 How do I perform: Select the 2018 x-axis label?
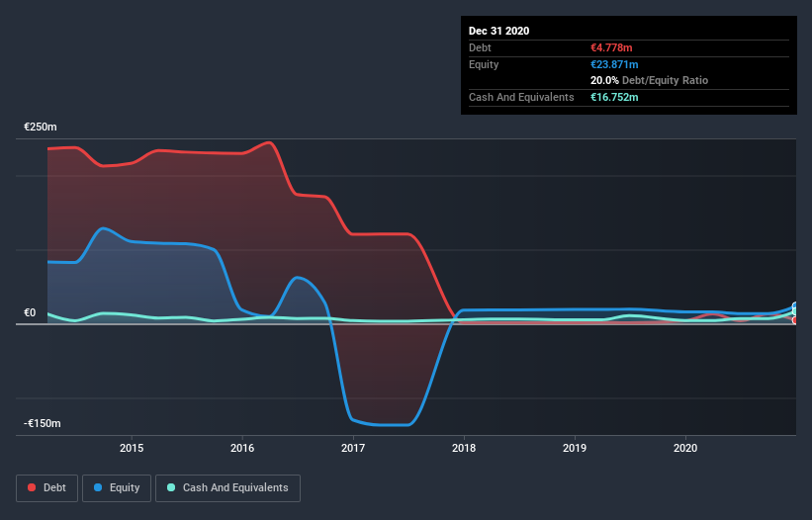tap(464, 448)
